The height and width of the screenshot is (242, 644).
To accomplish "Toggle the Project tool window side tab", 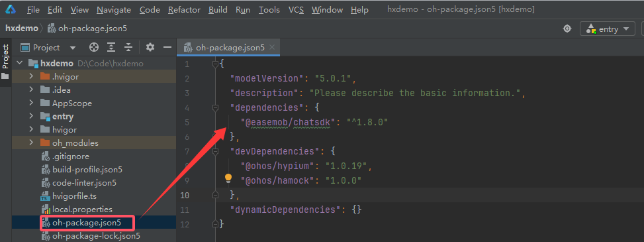I will click(x=5, y=56).
